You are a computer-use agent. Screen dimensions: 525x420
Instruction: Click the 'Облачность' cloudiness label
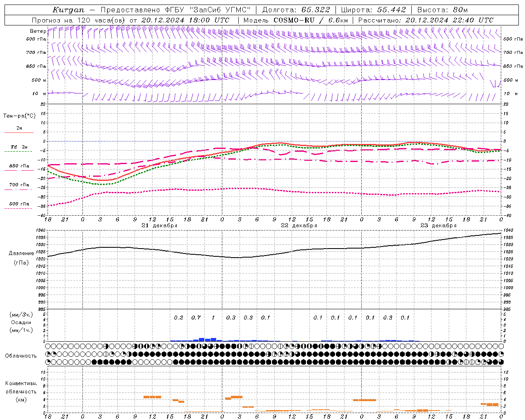[21, 356]
